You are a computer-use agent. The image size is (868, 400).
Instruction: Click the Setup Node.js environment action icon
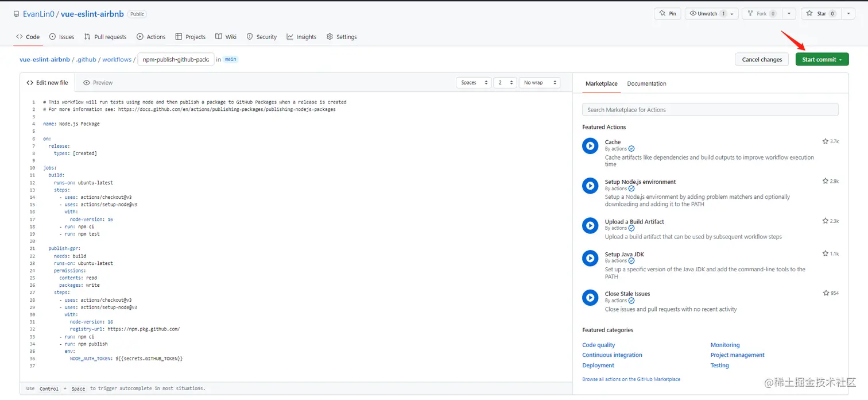590,186
